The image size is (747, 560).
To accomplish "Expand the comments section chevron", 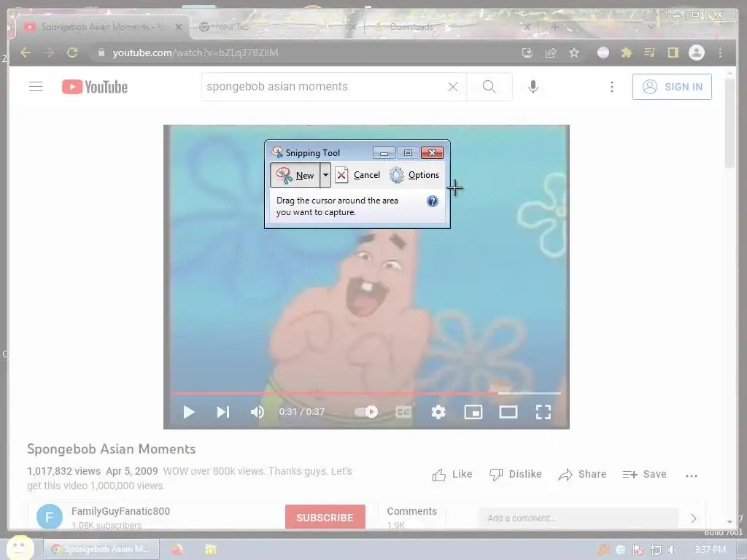I will (x=694, y=518).
